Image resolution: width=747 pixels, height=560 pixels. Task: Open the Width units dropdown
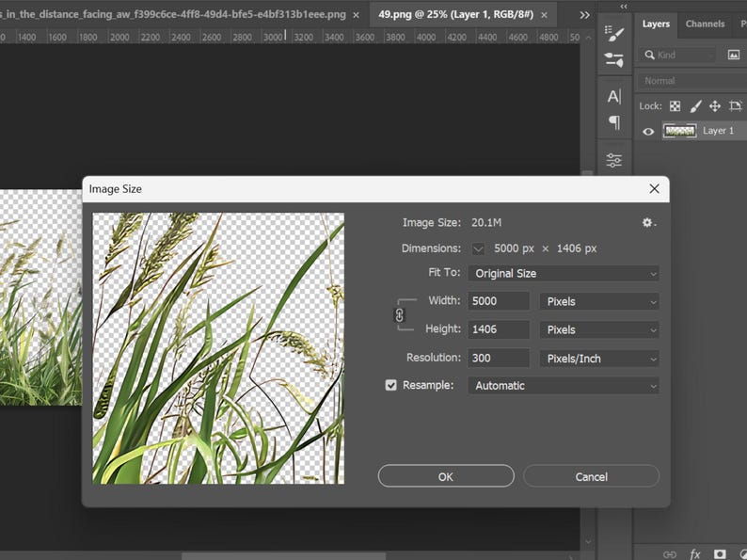coord(599,301)
